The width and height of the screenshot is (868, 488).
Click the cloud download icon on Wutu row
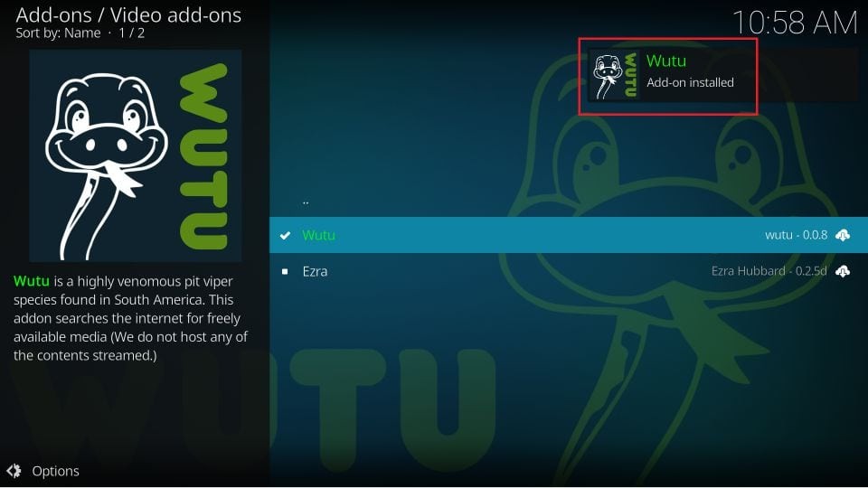(x=843, y=235)
